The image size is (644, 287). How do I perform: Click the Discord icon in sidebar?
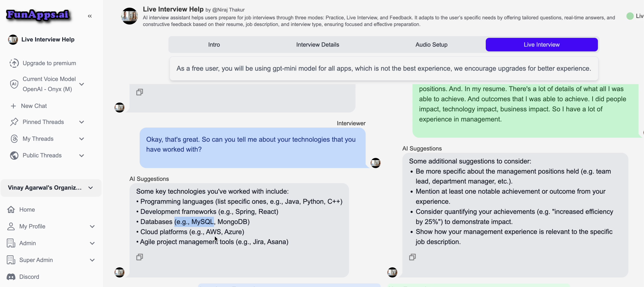pyautogui.click(x=11, y=277)
